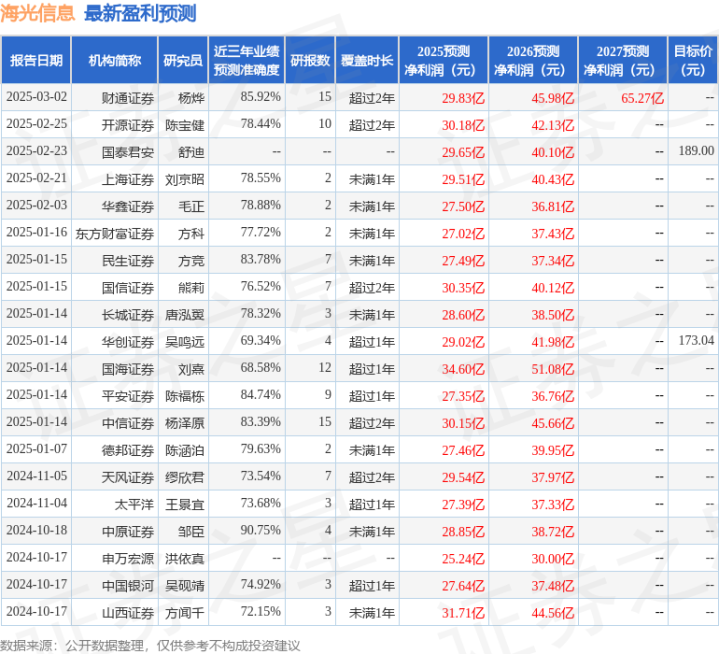Click the 65.27亿 2027 forecast value
The image size is (719, 654).
[x=642, y=98]
